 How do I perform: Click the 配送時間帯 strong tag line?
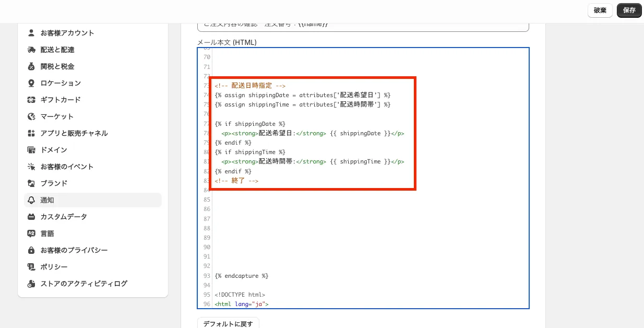tap(313, 161)
